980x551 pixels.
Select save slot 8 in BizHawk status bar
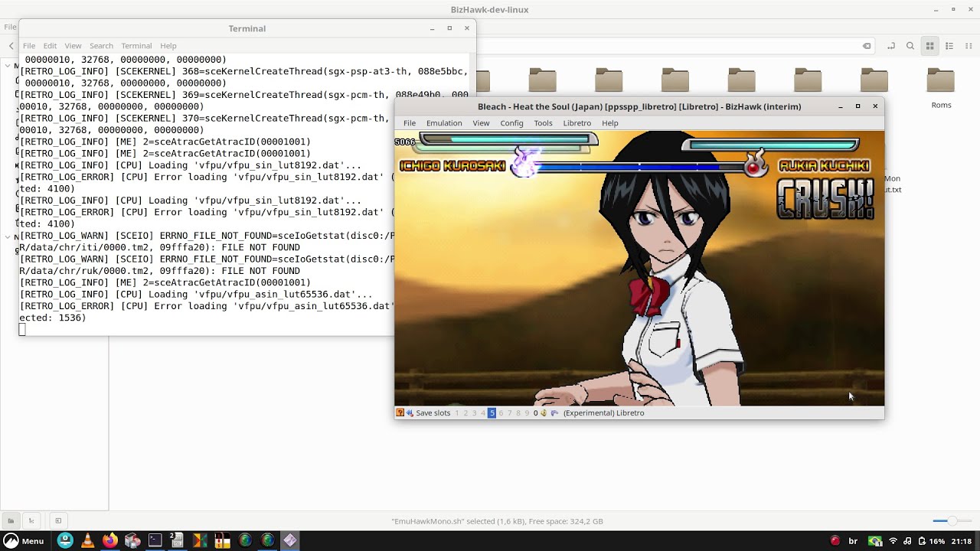click(x=518, y=413)
